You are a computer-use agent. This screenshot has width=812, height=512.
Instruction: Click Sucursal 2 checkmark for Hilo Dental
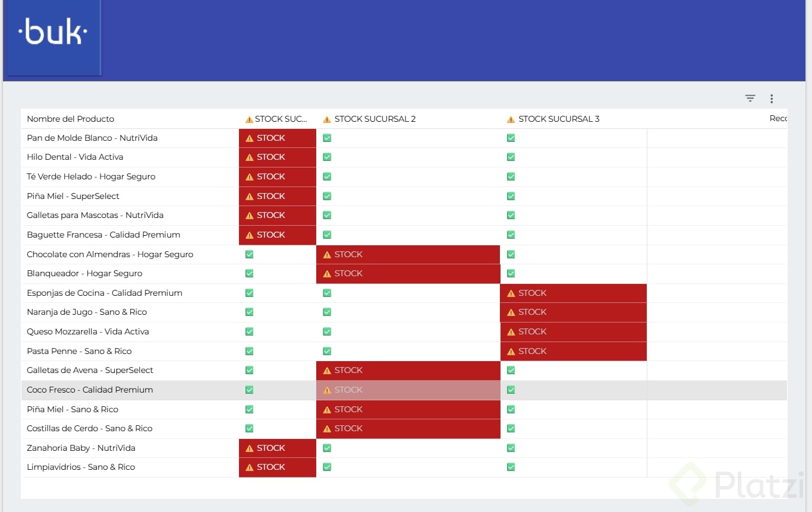[x=327, y=157]
